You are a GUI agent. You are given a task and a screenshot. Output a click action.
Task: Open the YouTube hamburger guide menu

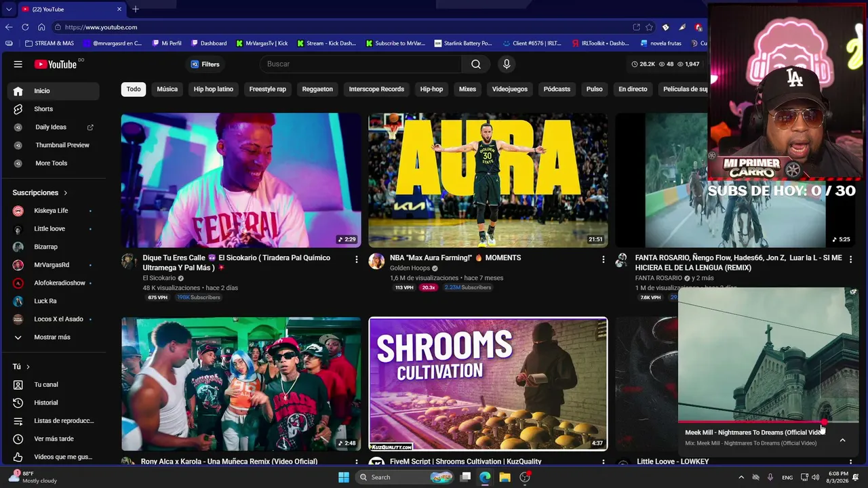click(18, 64)
